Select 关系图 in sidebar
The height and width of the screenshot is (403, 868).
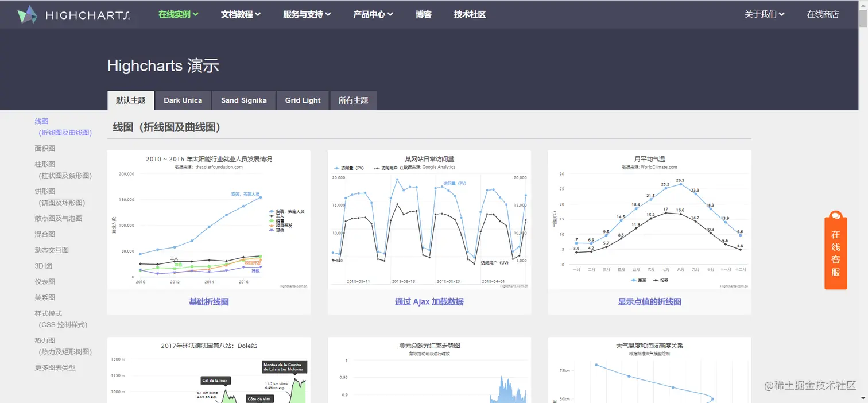[45, 297]
